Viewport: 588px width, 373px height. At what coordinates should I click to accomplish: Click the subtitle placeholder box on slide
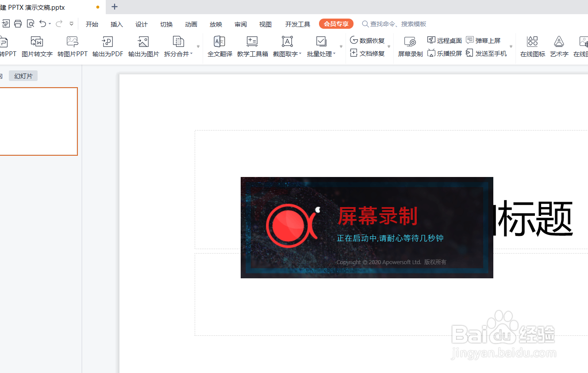(x=392, y=294)
